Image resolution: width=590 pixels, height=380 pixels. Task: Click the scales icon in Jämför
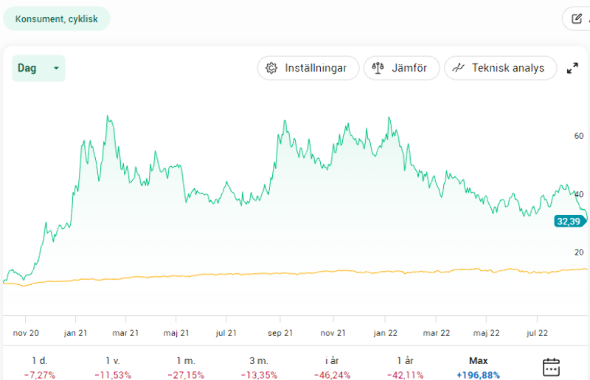coord(378,68)
